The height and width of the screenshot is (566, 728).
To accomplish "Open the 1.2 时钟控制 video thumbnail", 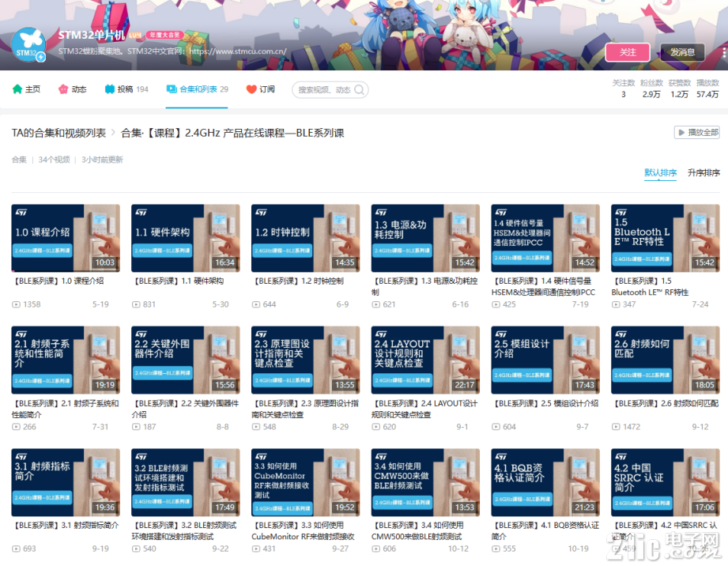I will pos(305,238).
